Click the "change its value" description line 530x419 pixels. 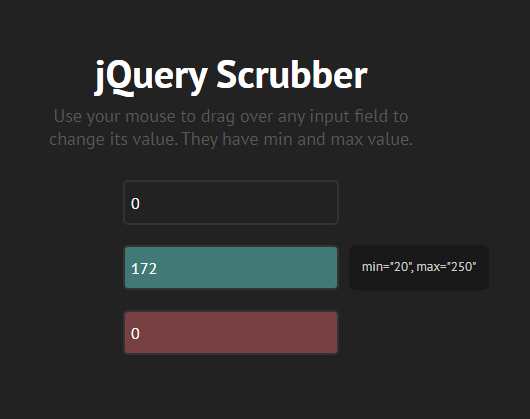point(231,139)
